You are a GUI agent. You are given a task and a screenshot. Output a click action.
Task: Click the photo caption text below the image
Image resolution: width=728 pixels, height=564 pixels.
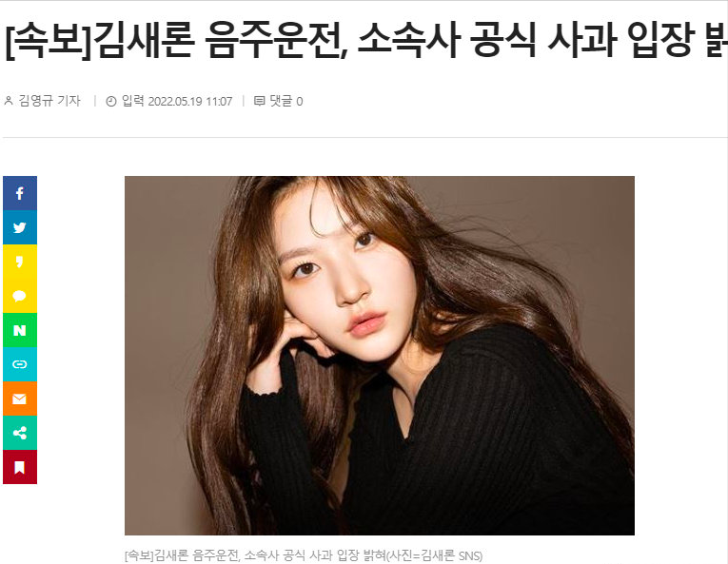point(304,555)
